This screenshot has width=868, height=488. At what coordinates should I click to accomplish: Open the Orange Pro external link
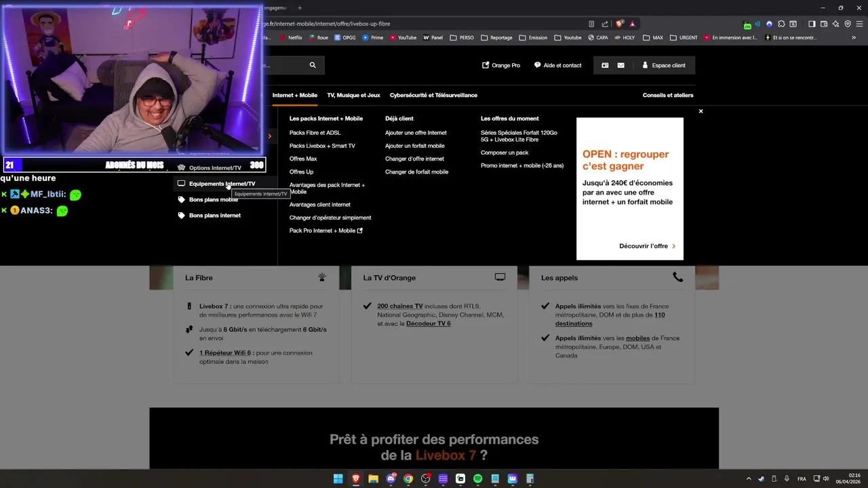tap(501, 65)
